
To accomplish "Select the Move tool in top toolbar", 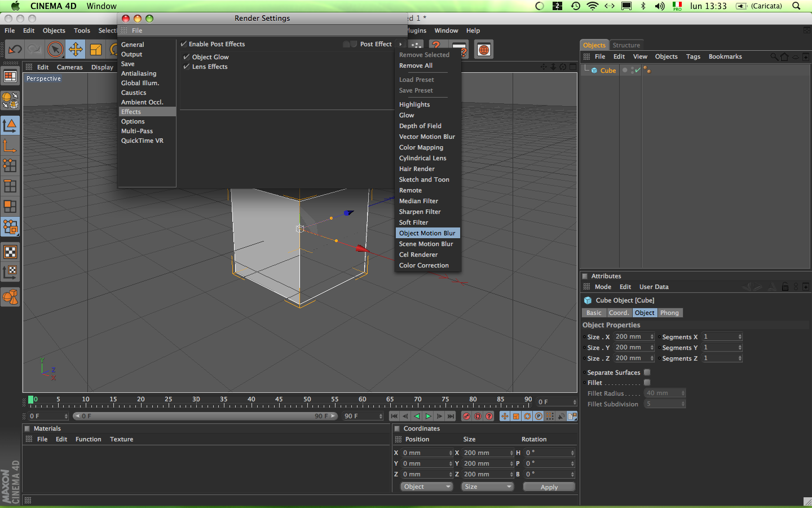I will click(x=75, y=50).
